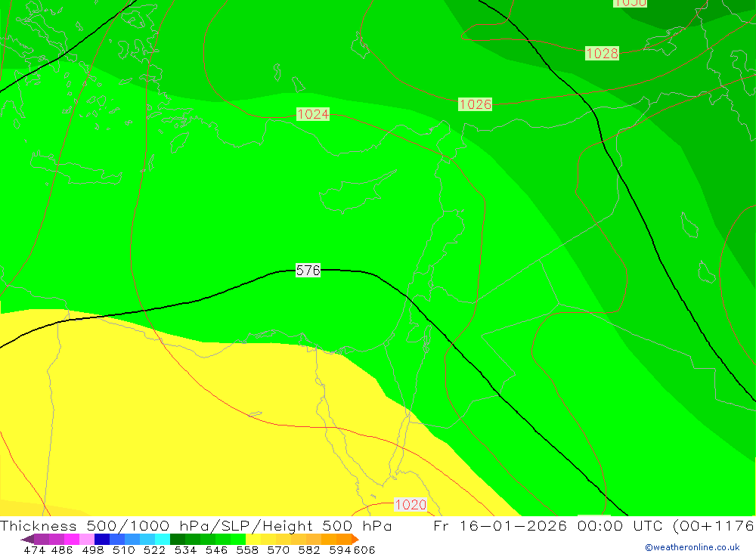Click the dark blue legend color swatch
Viewport: 756px width, 554px height.
(x=102, y=539)
